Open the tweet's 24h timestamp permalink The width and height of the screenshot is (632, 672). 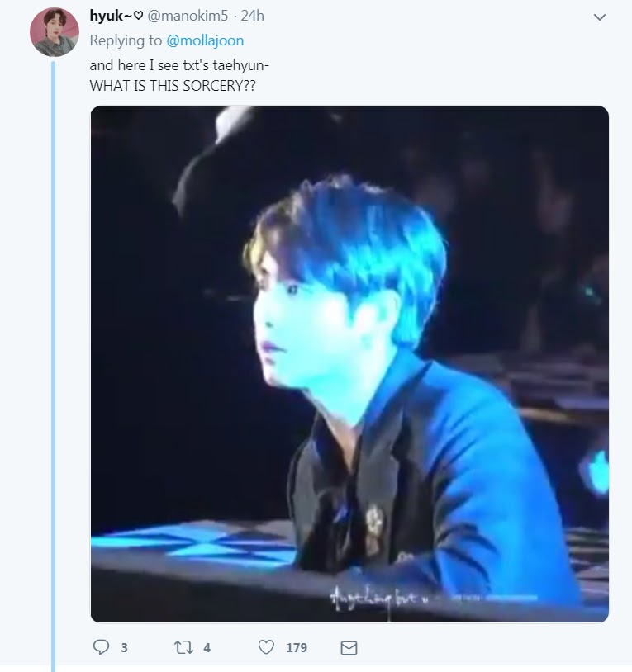click(252, 16)
